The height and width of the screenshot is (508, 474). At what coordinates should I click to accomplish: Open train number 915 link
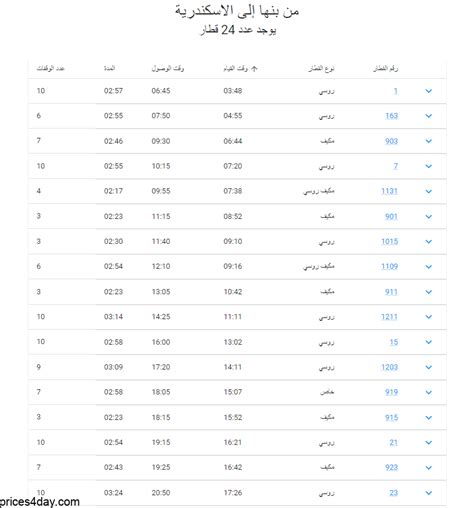(391, 418)
